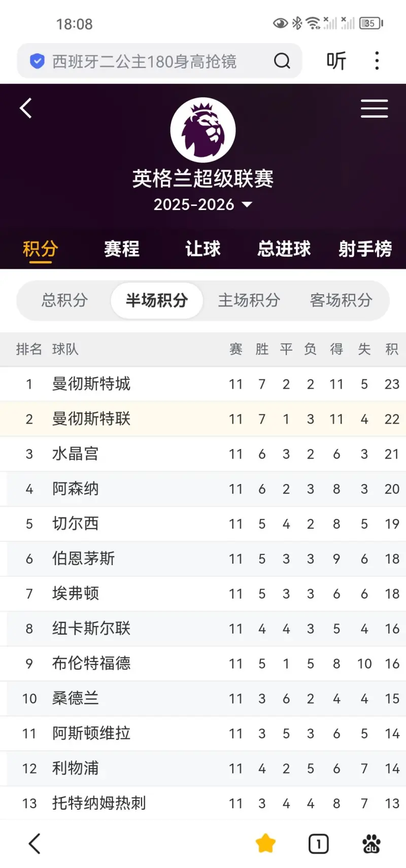The width and height of the screenshot is (406, 868).
Task: Tap the yellow star bookmark icon
Action: [x=265, y=844]
